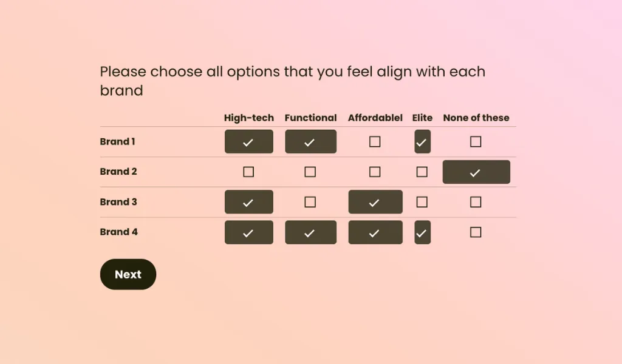Uncheck Elite for Brand 4
This screenshot has width=622, height=364.
422,232
